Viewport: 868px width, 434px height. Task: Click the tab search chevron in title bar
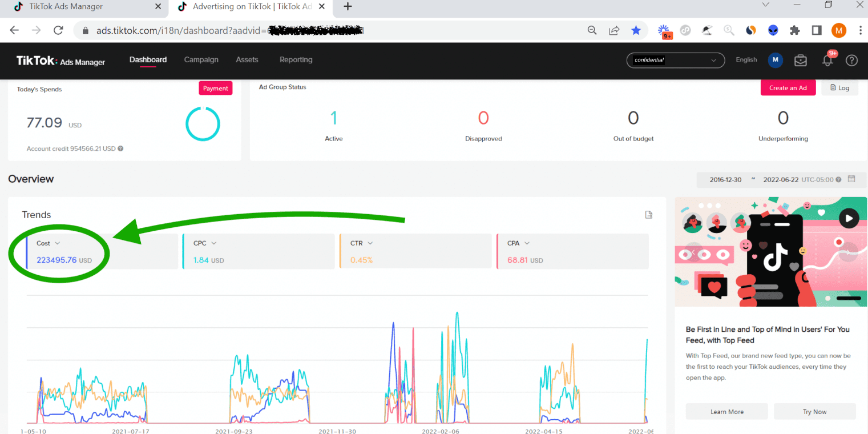(x=766, y=5)
